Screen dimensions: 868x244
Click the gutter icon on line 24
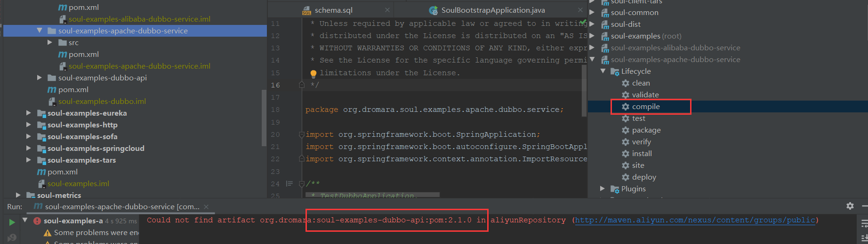(x=289, y=184)
